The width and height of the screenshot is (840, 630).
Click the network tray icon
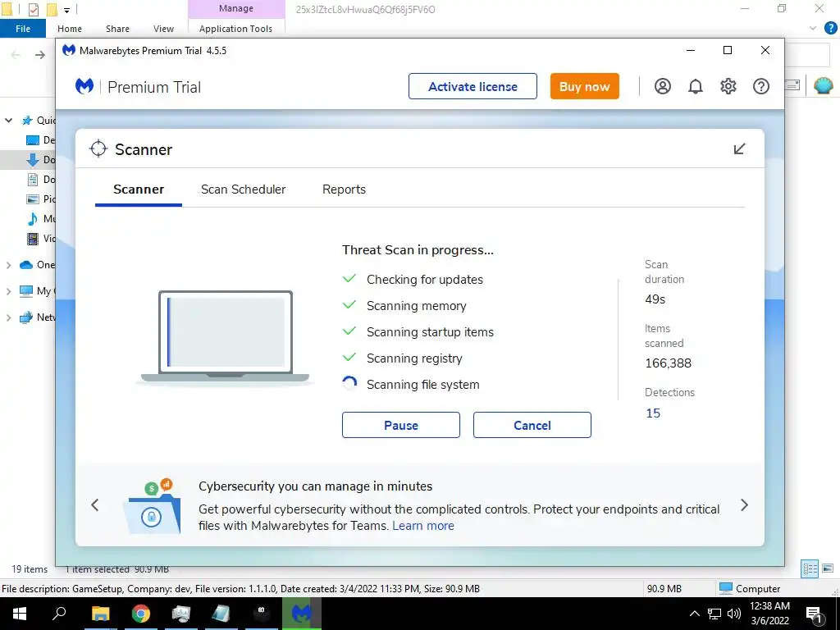pos(714,614)
